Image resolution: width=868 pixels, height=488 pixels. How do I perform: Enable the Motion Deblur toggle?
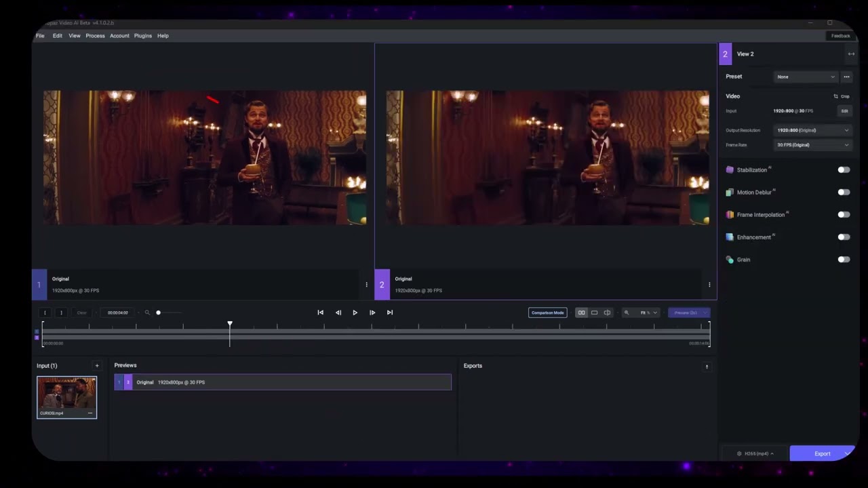pyautogui.click(x=844, y=192)
